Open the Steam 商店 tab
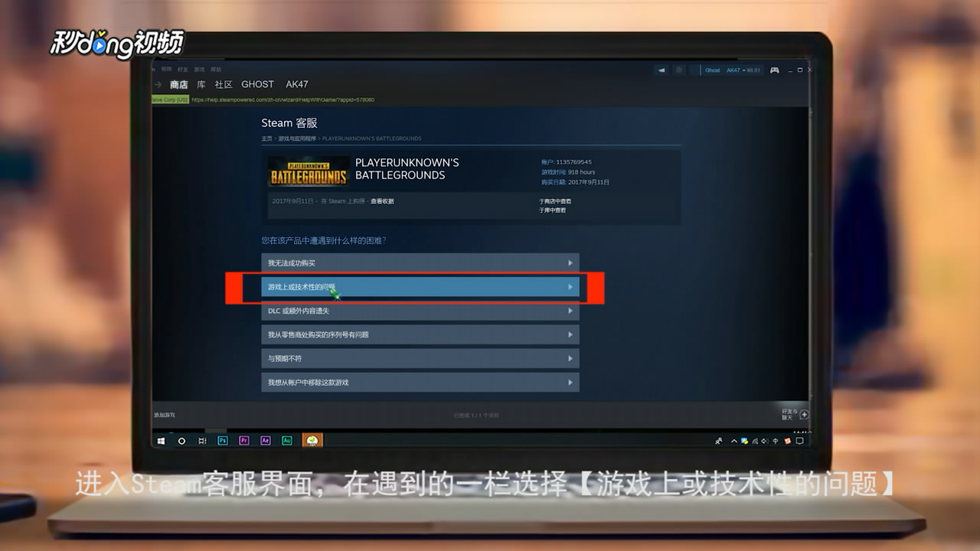Viewport: 980px width, 551px height. click(178, 84)
